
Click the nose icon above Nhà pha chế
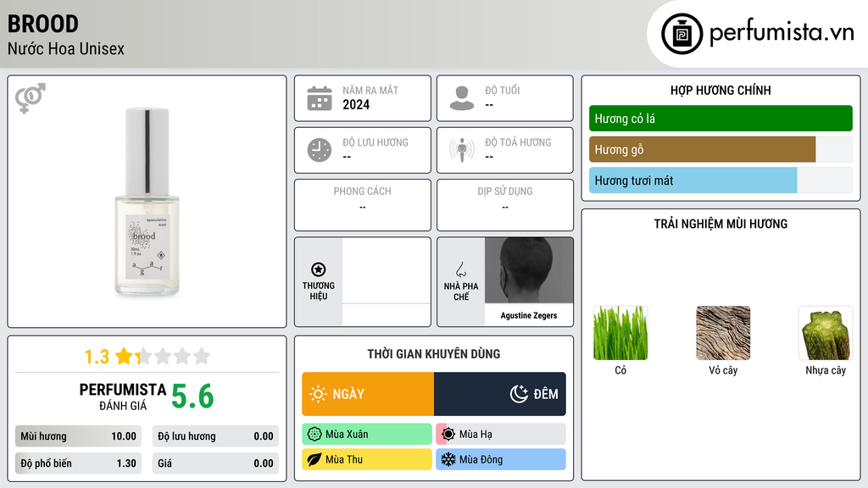tap(460, 269)
